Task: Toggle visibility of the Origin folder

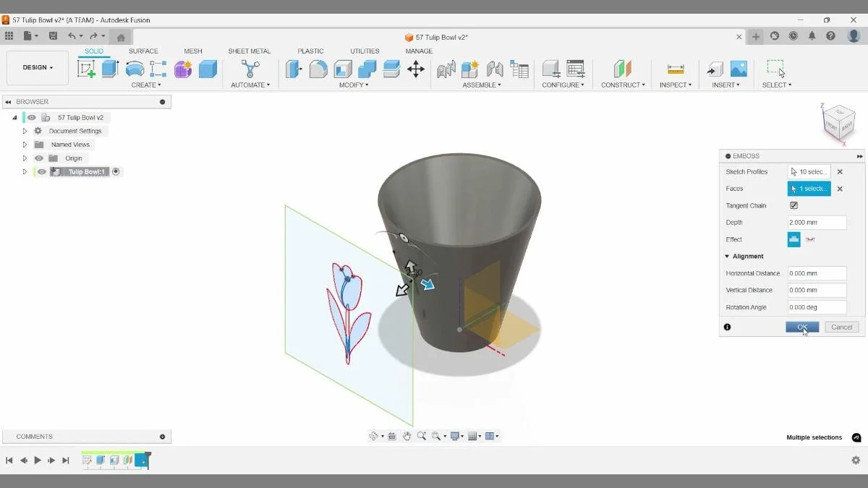Action: pos(38,158)
